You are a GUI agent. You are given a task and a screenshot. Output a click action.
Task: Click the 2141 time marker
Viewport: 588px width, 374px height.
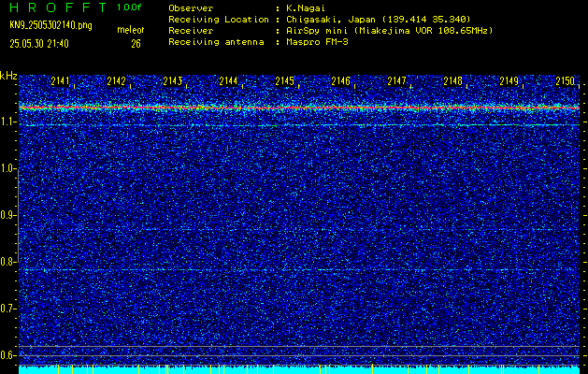(60, 81)
